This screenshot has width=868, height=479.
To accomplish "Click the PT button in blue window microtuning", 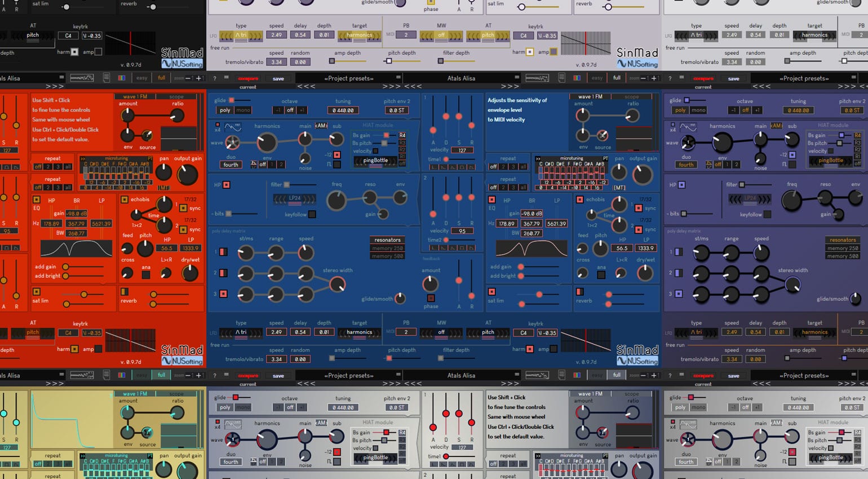I will point(605,159).
